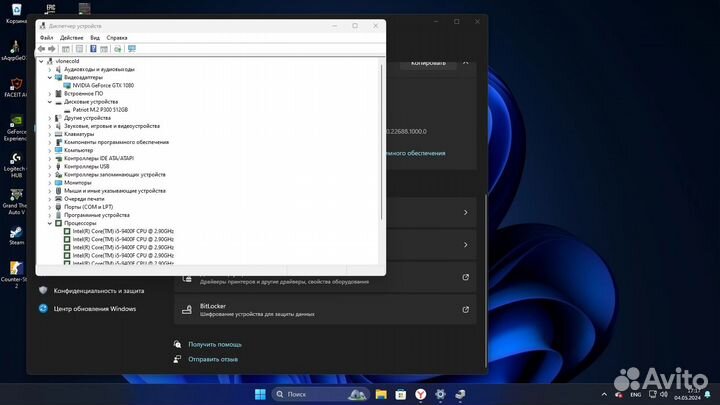Click the ENG language indicator

pyautogui.click(x=636, y=395)
